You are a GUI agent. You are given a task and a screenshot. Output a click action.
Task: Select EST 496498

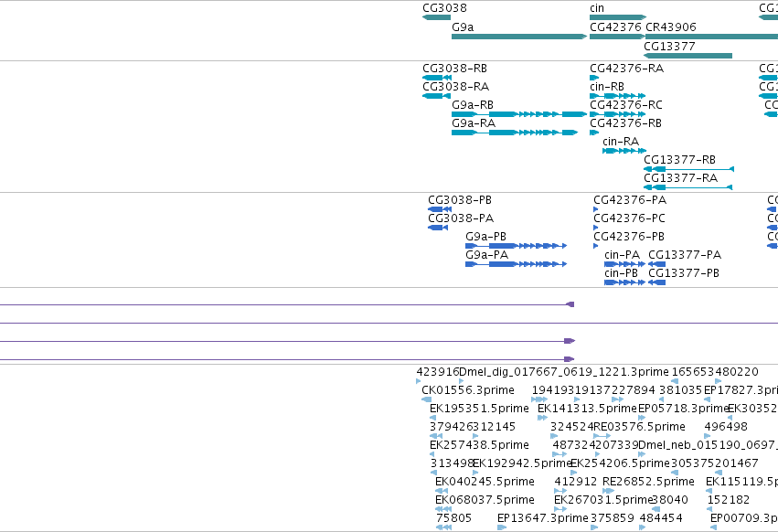click(x=707, y=436)
